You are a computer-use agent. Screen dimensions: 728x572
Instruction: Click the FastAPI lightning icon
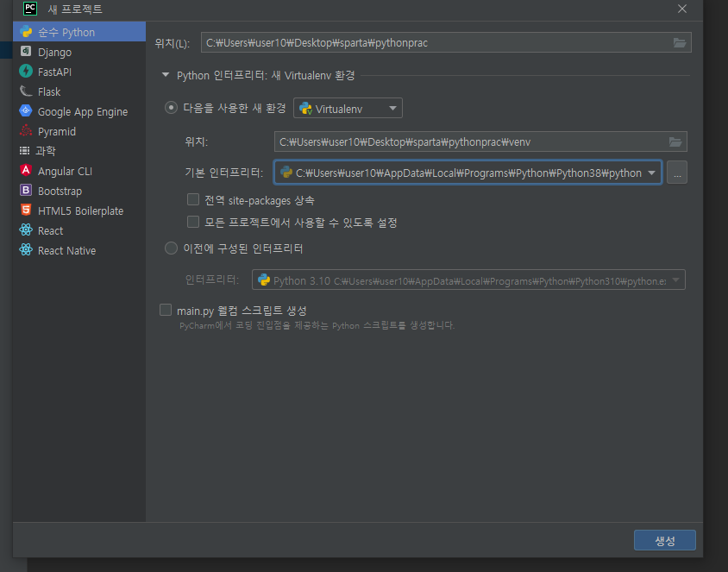coord(26,71)
